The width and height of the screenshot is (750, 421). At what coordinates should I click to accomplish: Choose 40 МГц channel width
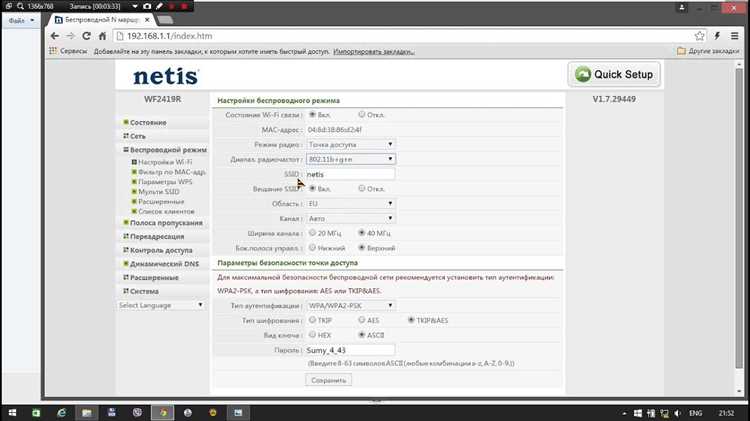(x=362, y=233)
